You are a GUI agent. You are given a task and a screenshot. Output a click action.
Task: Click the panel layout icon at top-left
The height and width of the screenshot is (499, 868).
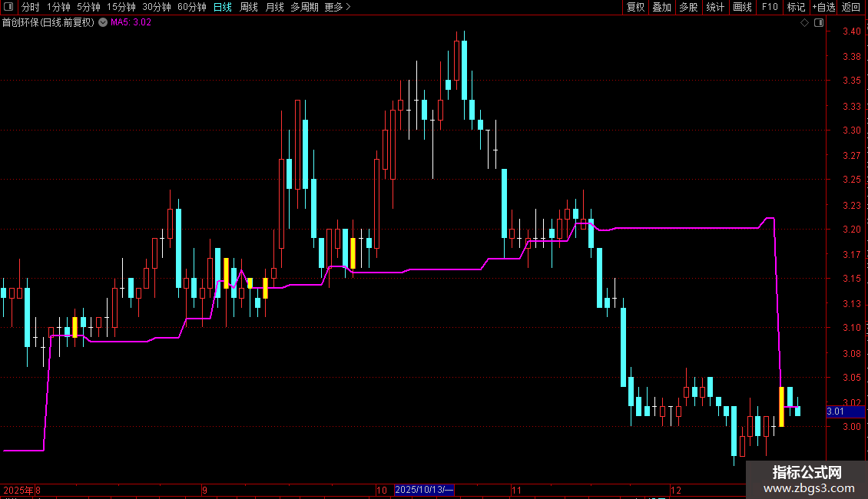[x=8, y=7]
